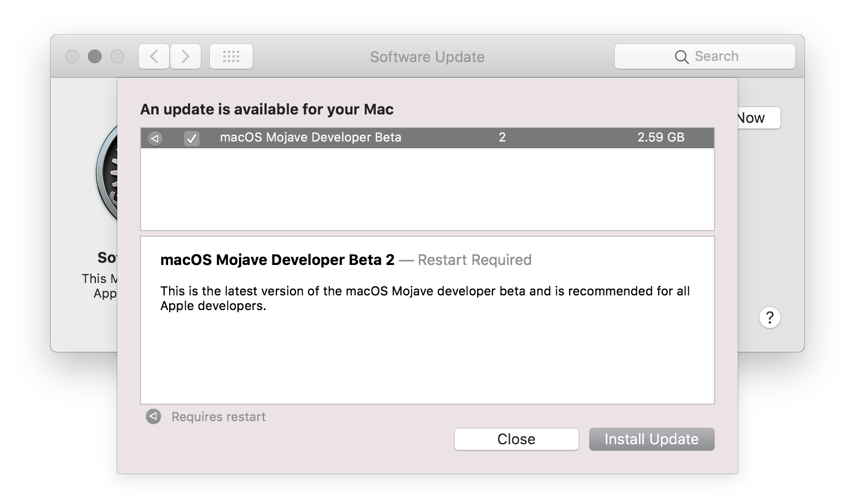Click the back navigation arrow

pos(154,56)
